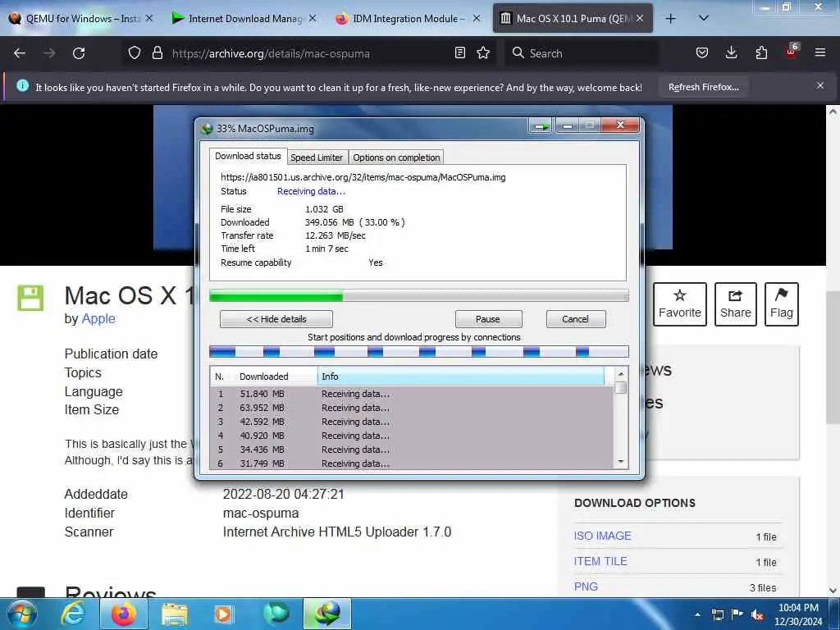
Task: Click the page vertical scrollbar thumb
Action: pos(832,358)
